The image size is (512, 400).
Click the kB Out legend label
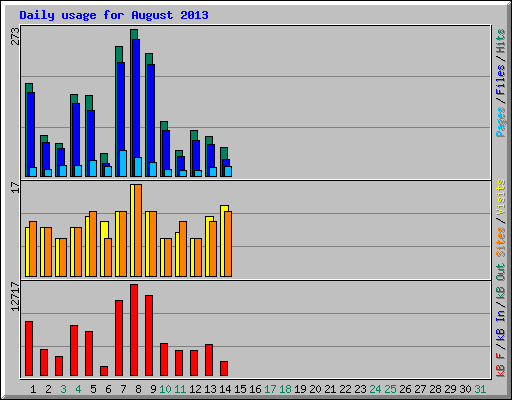click(500, 281)
